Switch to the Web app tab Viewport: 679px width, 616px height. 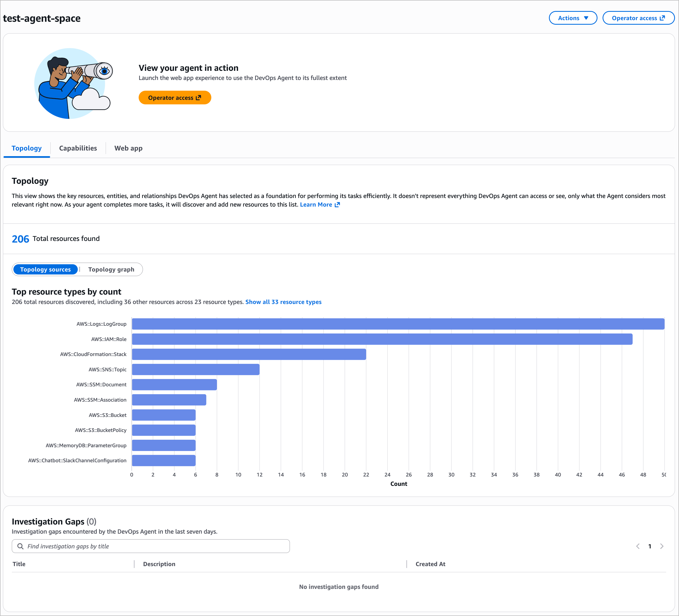[128, 148]
